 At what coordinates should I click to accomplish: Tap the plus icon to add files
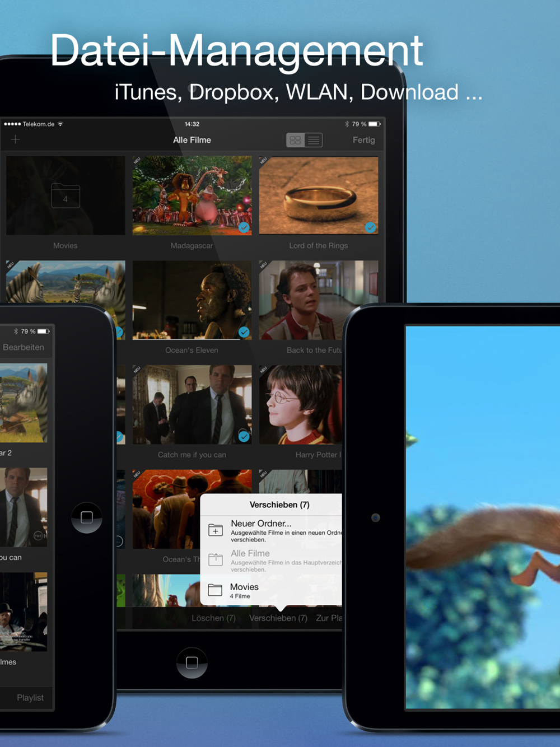[x=15, y=139]
